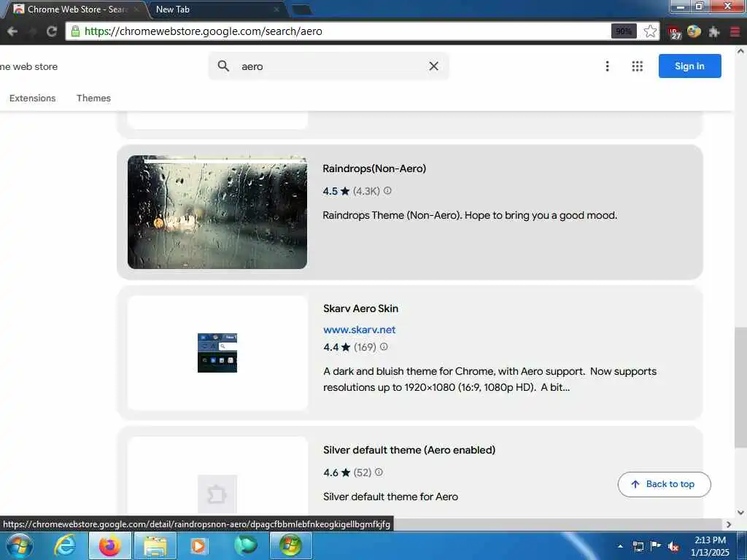Open Windows Explorer folder in taskbar
Screen dimensions: 747x560
[155, 545]
